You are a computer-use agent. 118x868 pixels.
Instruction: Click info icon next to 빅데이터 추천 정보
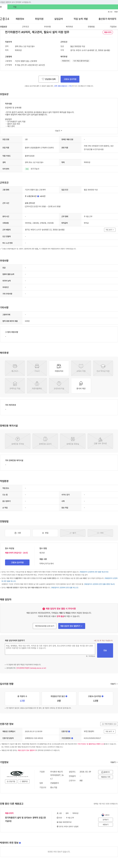click(x=20, y=843)
